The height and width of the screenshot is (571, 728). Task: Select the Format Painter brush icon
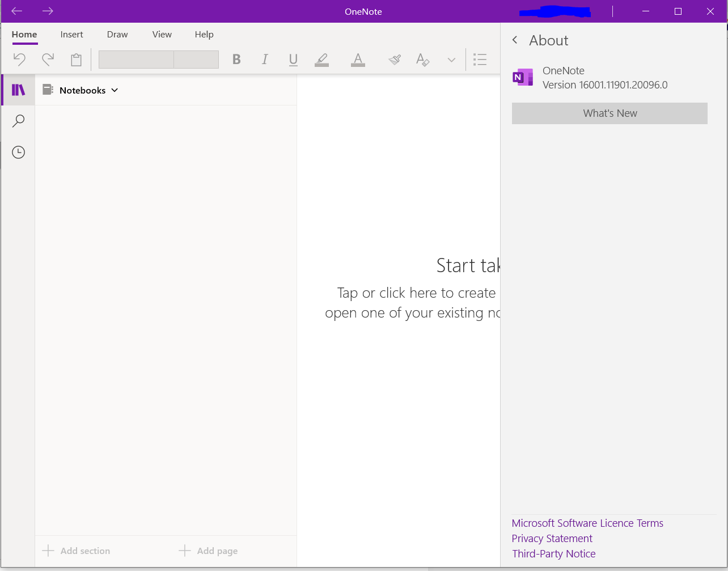pyautogui.click(x=395, y=60)
